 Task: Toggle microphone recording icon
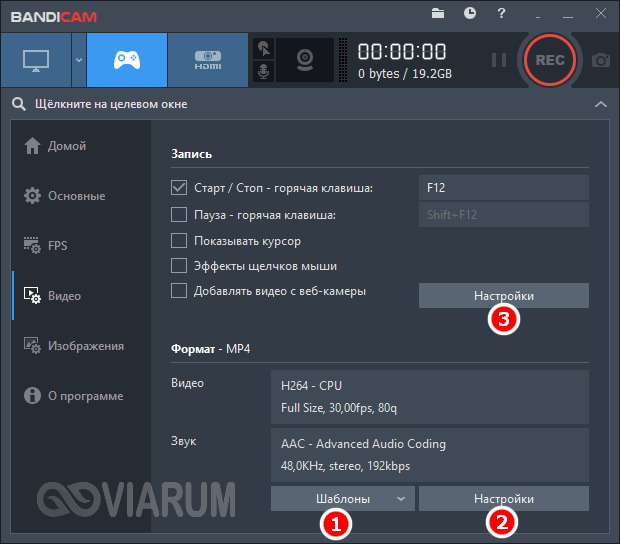coord(264,72)
